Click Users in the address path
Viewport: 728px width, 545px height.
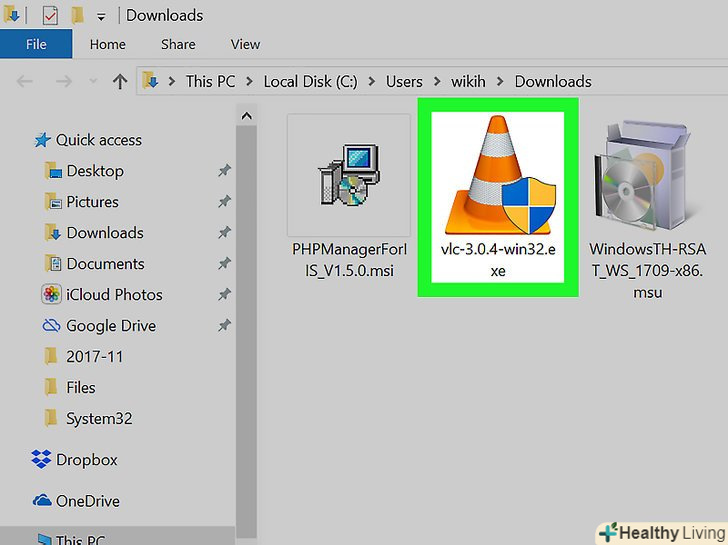[x=404, y=82]
